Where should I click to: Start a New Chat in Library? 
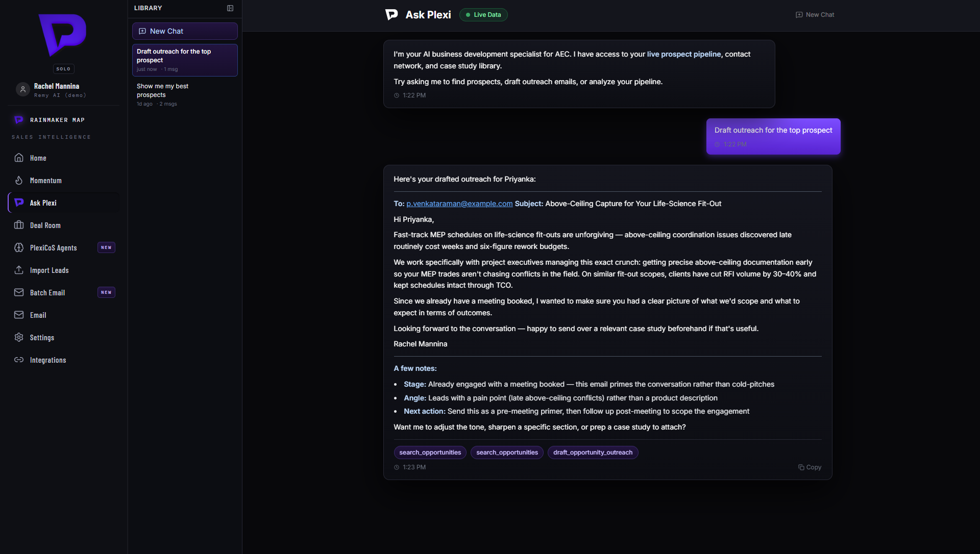[x=185, y=31]
